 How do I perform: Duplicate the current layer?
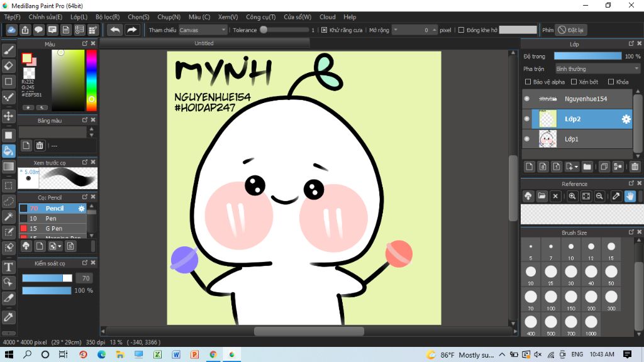pos(604,166)
